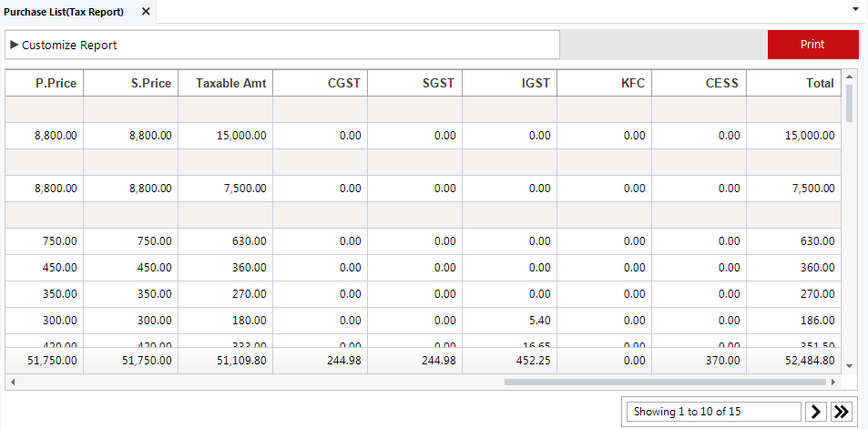The image size is (868, 429).
Task: Click the 'Showing 1 to 10 of 15' field
Action: click(713, 412)
